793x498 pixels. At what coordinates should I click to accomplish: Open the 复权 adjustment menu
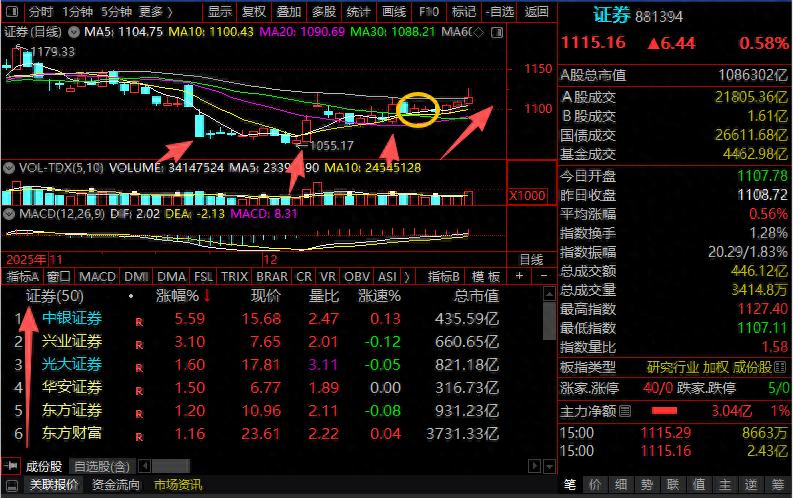(x=253, y=11)
